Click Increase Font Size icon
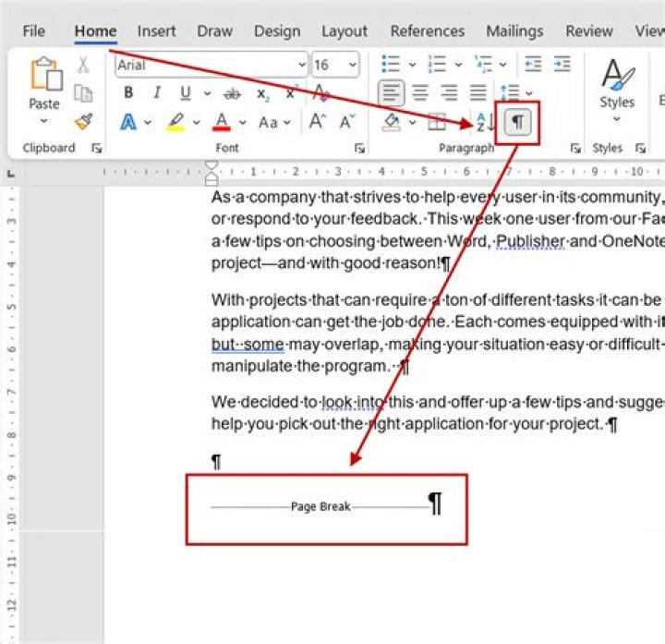The image size is (665, 644). pyautogui.click(x=317, y=122)
